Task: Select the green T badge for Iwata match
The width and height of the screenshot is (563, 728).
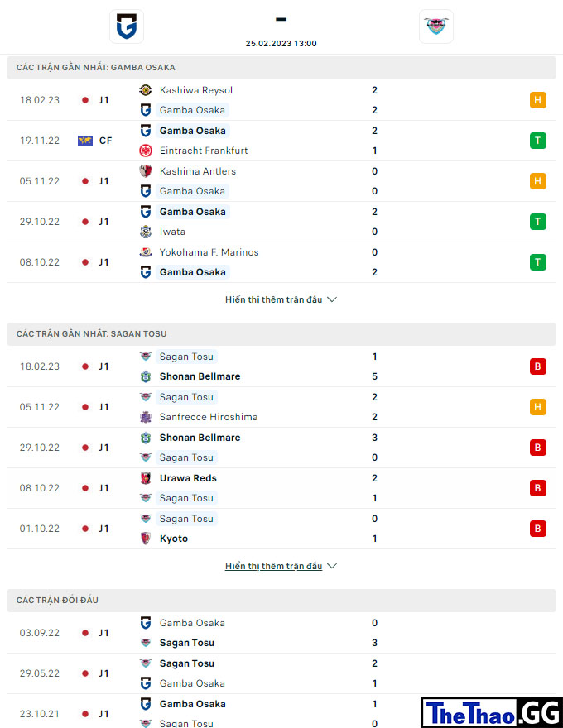Action: pyautogui.click(x=538, y=222)
